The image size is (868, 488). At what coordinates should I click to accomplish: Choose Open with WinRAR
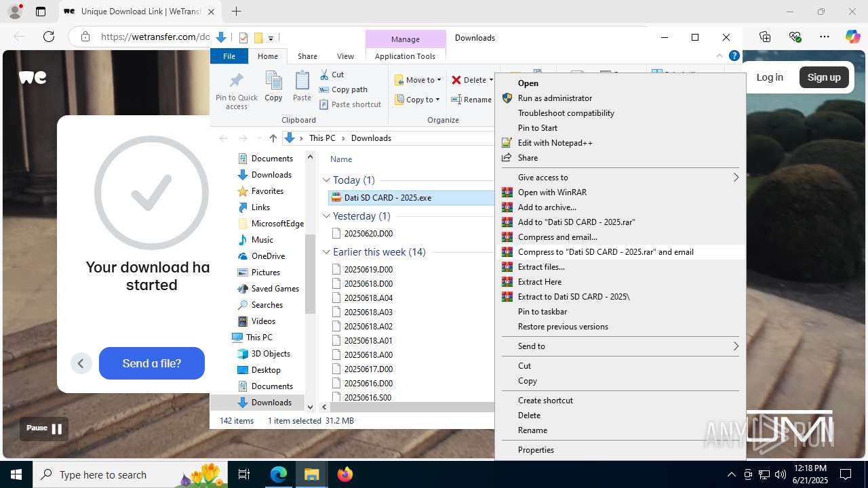(x=620, y=192)
